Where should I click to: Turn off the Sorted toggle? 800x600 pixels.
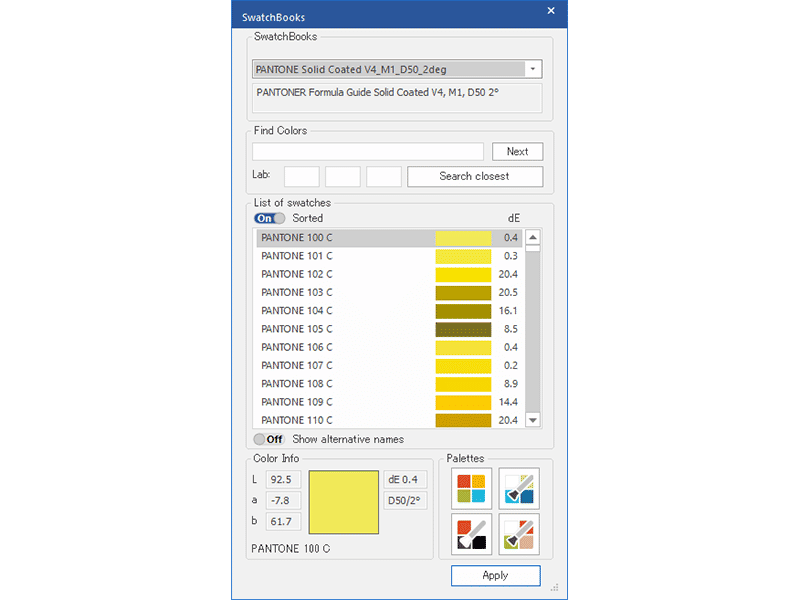(x=269, y=218)
